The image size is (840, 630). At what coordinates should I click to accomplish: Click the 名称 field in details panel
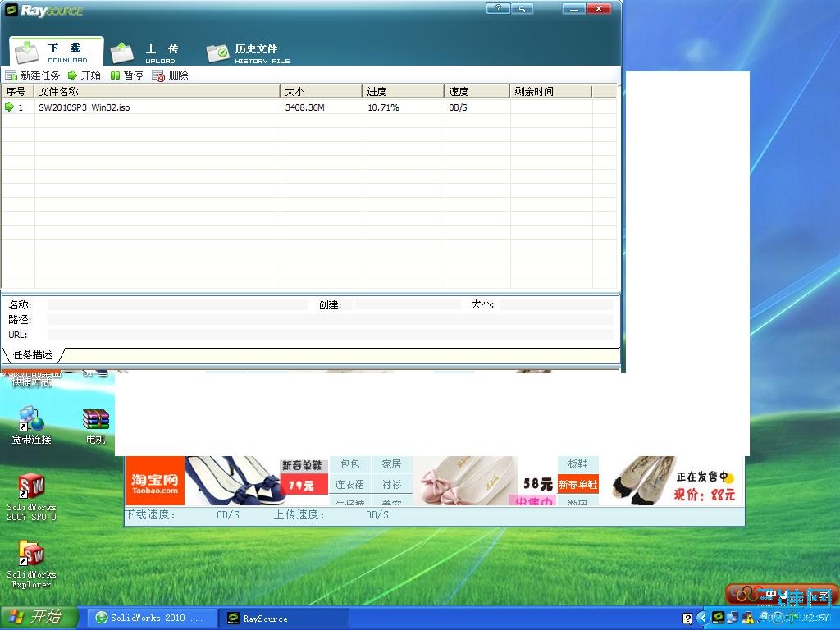(x=177, y=305)
